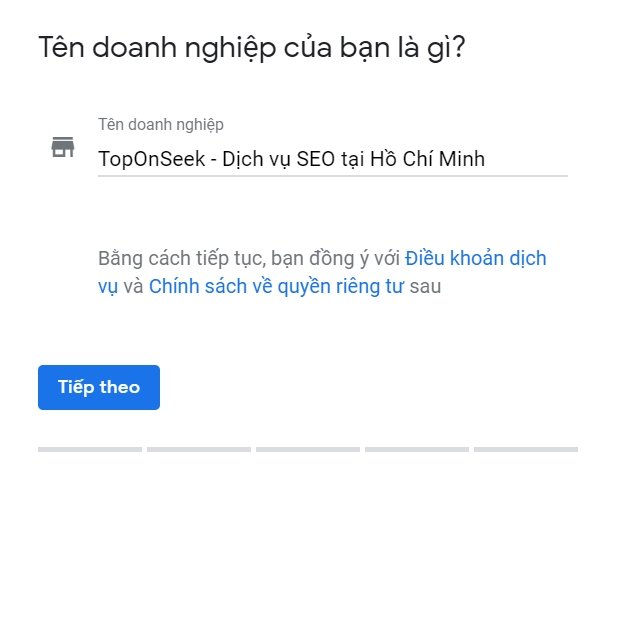Click the 'Tên doanh nghiệp' field label
Image resolution: width=620 pixels, height=644 pixels.
tap(161, 125)
